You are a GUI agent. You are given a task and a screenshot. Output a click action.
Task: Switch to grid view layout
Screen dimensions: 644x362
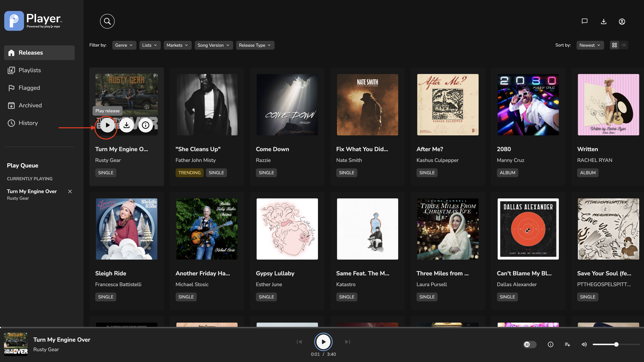coord(615,45)
